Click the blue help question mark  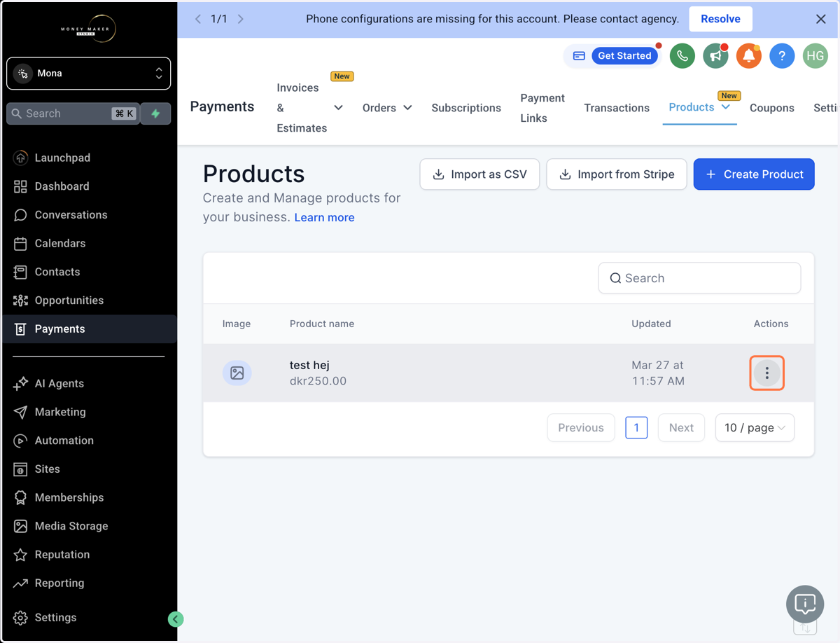pyautogui.click(x=782, y=56)
